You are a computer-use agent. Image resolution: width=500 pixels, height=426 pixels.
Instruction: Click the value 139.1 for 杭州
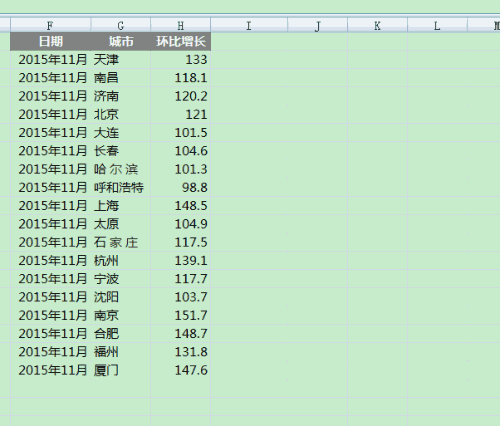click(x=180, y=261)
